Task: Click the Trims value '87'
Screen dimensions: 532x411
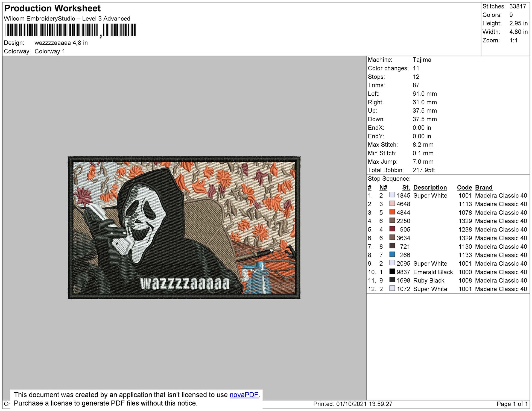Action: (416, 85)
